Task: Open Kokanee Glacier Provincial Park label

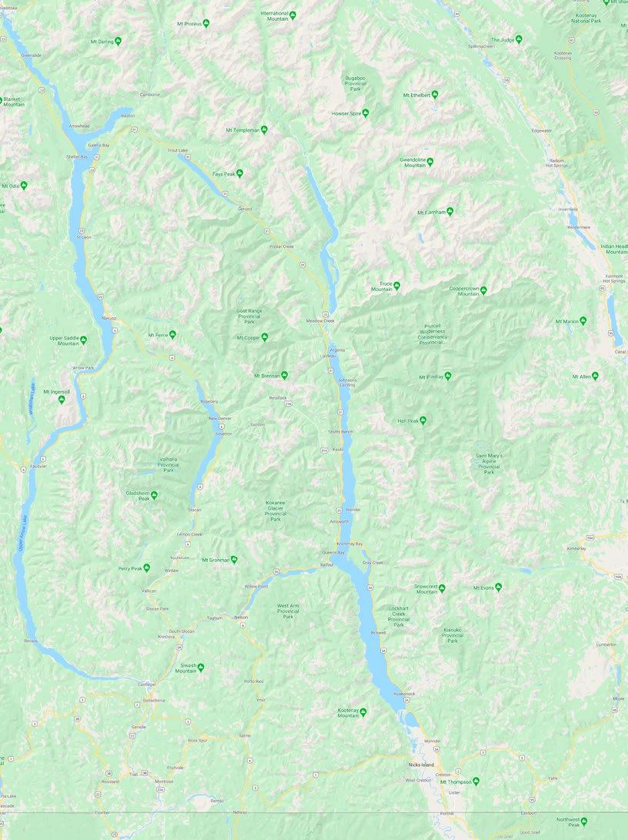Action: (x=276, y=511)
